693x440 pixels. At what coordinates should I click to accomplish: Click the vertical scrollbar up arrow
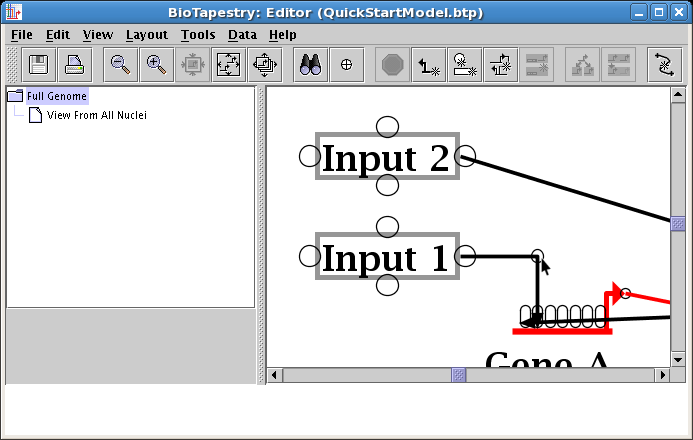(678, 95)
